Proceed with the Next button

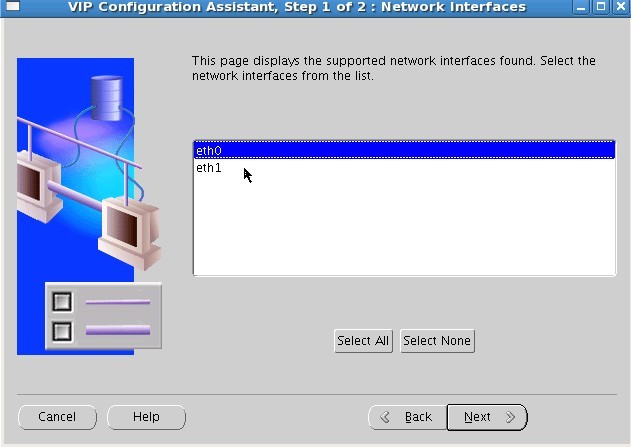coord(487,417)
